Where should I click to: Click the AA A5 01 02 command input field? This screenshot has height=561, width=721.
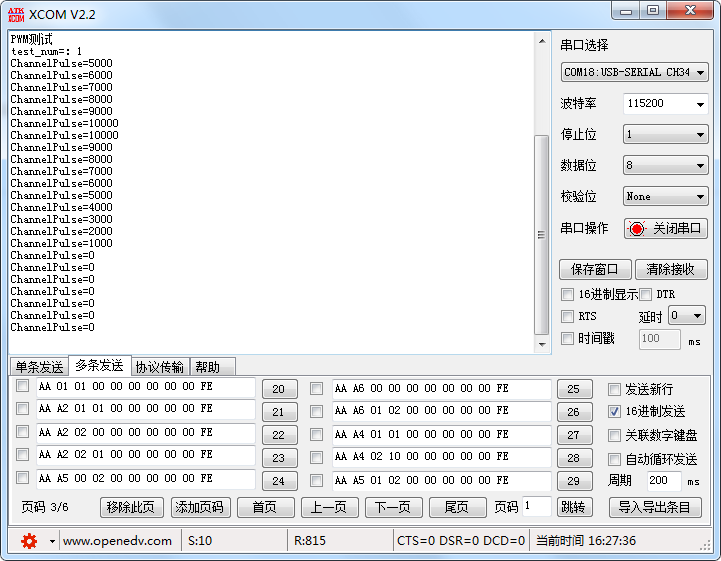click(x=441, y=481)
